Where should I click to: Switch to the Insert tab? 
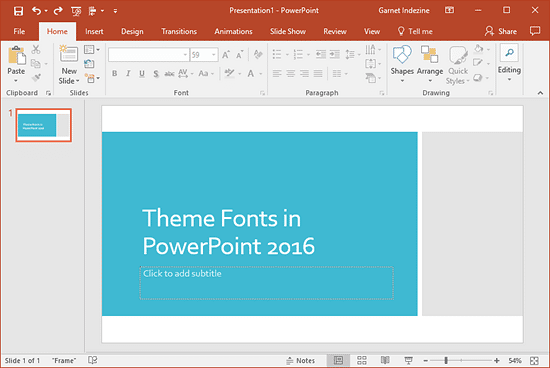click(94, 32)
